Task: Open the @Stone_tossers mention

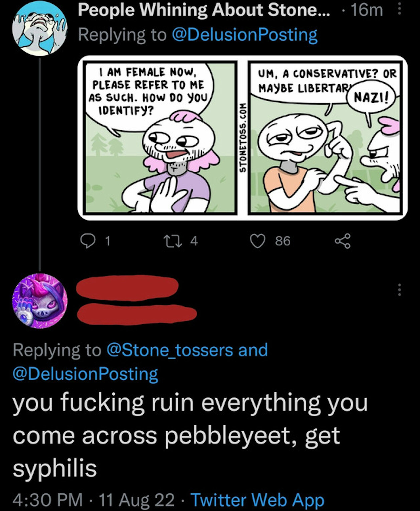Action: (x=169, y=350)
